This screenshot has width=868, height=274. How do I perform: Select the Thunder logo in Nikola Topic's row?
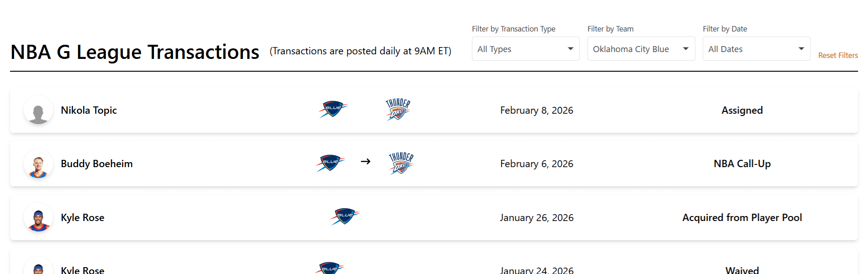point(397,109)
